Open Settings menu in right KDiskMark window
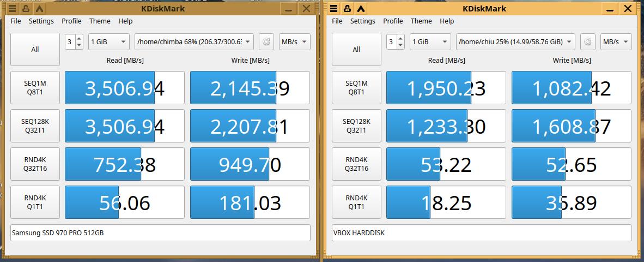The image size is (644, 262). (363, 21)
